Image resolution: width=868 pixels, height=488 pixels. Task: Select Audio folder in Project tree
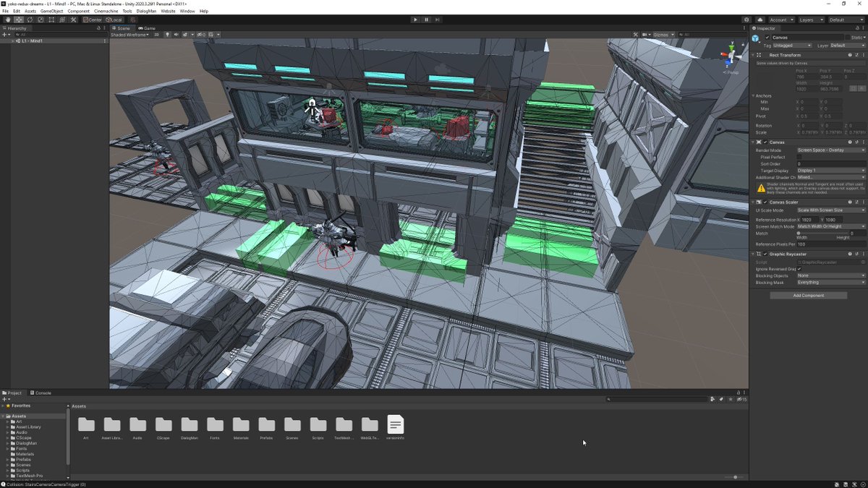[x=21, y=432]
